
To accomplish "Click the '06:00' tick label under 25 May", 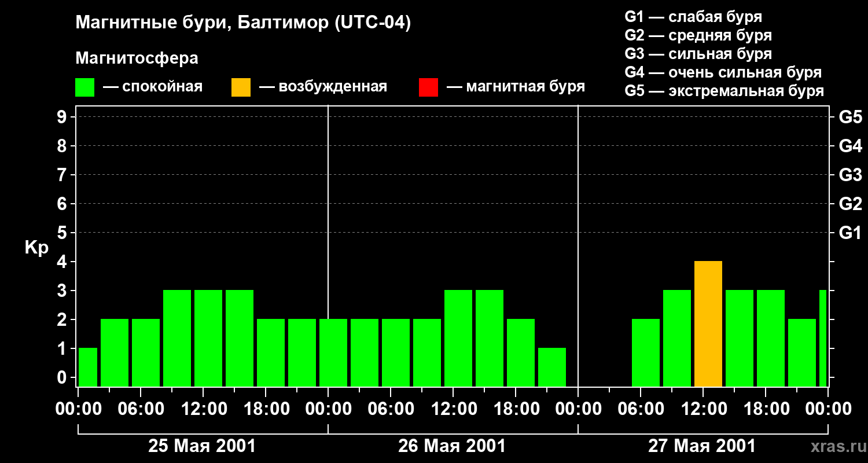I will pyautogui.click(x=141, y=409).
